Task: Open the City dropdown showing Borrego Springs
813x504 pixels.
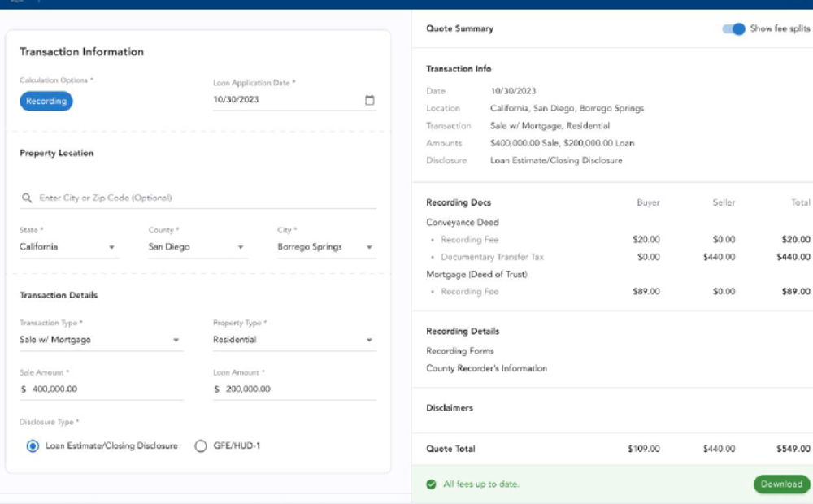Action: (370, 246)
